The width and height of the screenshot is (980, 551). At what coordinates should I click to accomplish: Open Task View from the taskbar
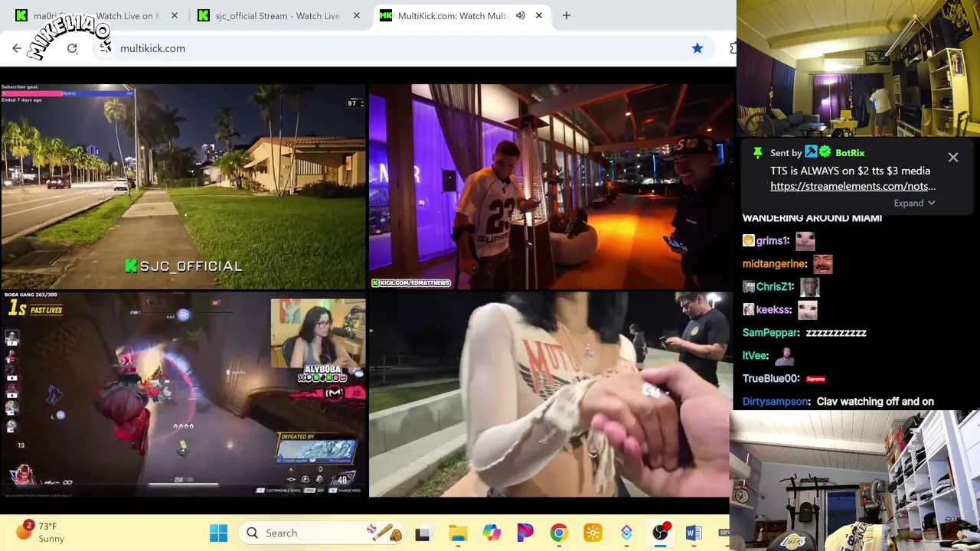[423, 533]
